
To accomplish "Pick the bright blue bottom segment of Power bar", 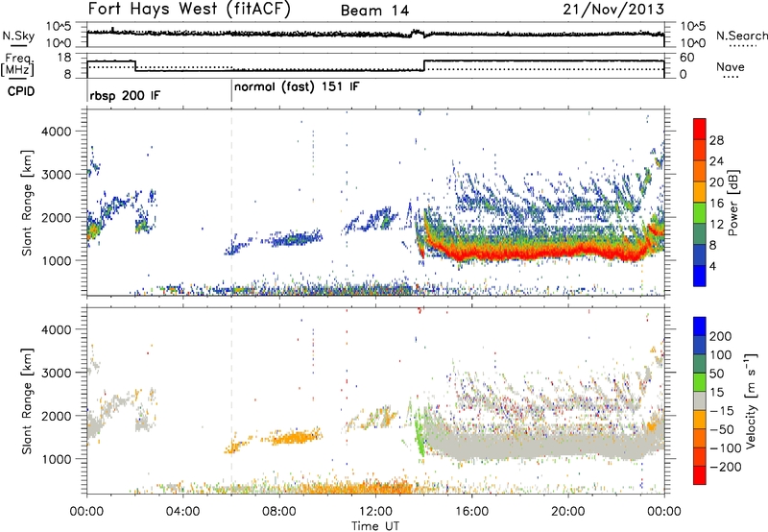I will click(x=700, y=276).
